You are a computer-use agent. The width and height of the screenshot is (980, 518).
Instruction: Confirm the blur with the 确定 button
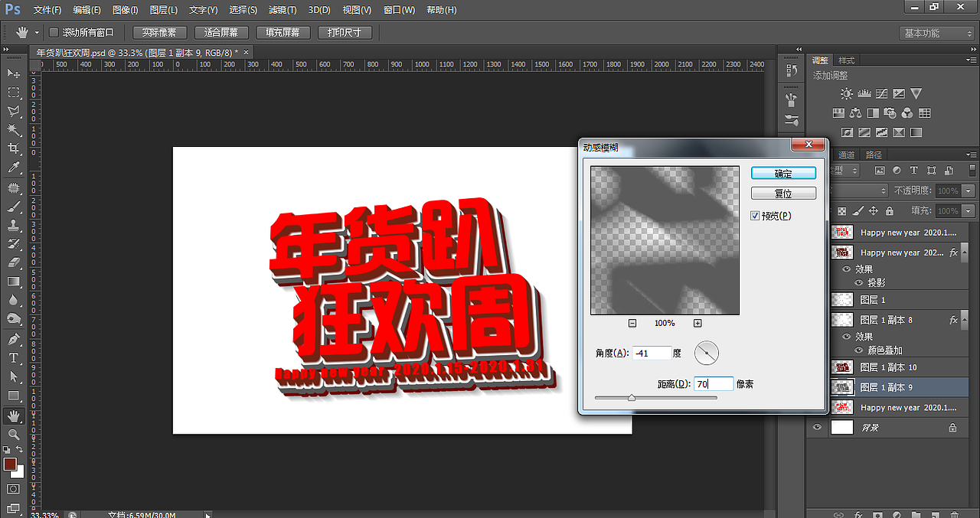783,173
